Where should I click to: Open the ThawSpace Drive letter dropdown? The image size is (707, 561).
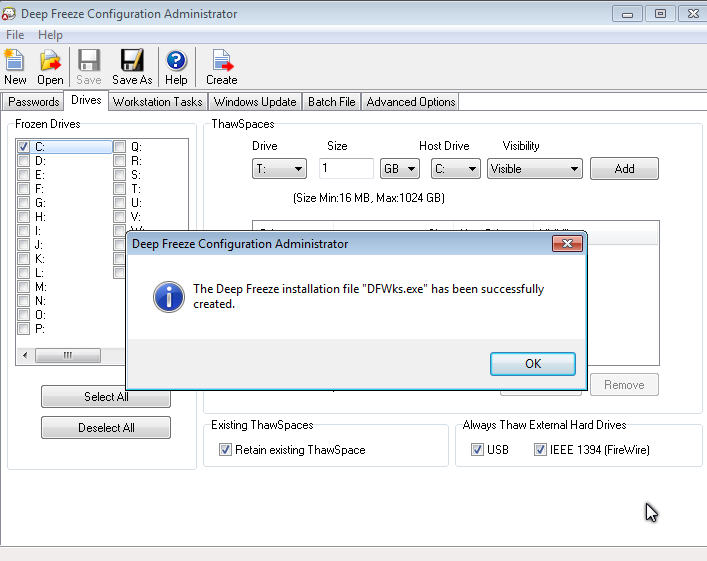279,169
